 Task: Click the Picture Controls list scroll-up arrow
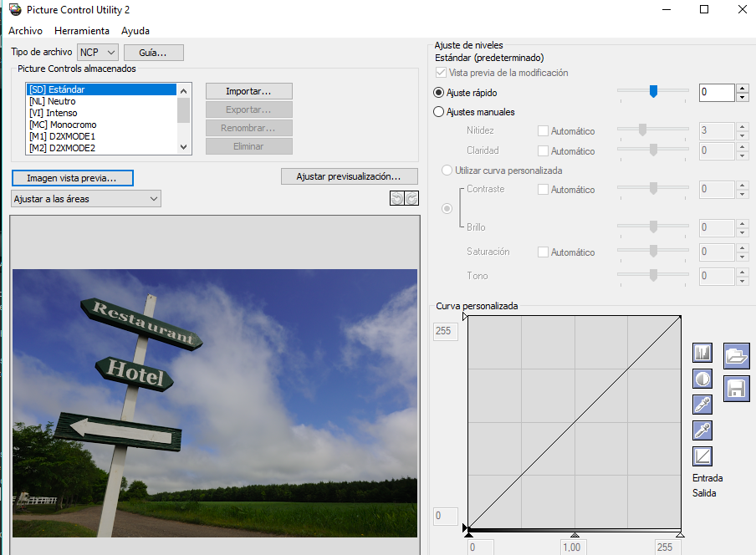[x=183, y=91]
